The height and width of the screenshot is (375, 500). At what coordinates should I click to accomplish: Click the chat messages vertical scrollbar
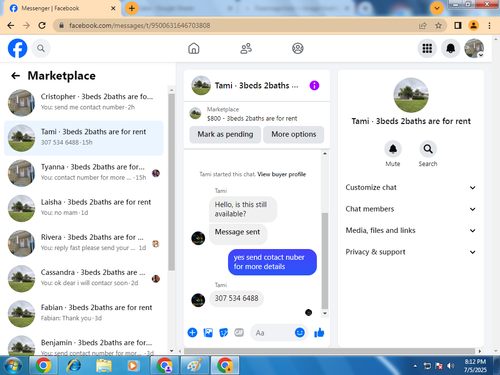coord(325,261)
